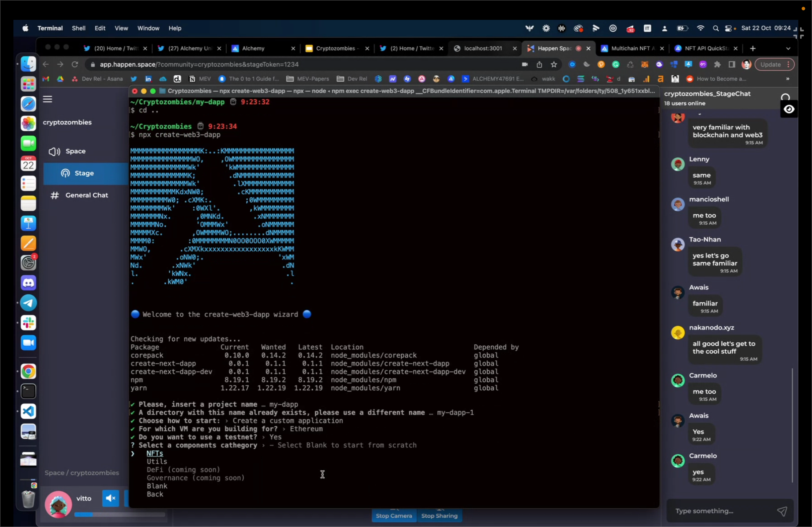Image resolution: width=812 pixels, height=527 pixels.
Task: Open System Preferences in the Dock
Action: [28, 263]
